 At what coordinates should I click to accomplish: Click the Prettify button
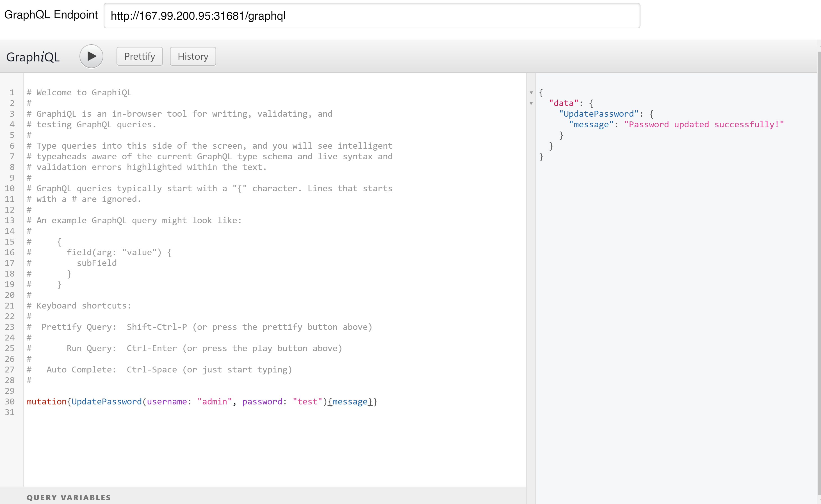pos(140,56)
